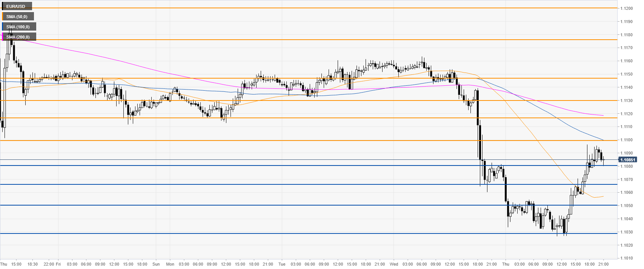
Task: Click the 1.1050 price axis label
Action: pyautogui.click(x=626, y=206)
